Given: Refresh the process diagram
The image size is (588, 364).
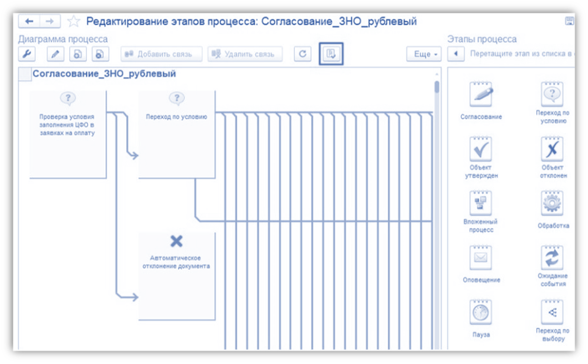Looking at the screenshot, I should tap(303, 54).
